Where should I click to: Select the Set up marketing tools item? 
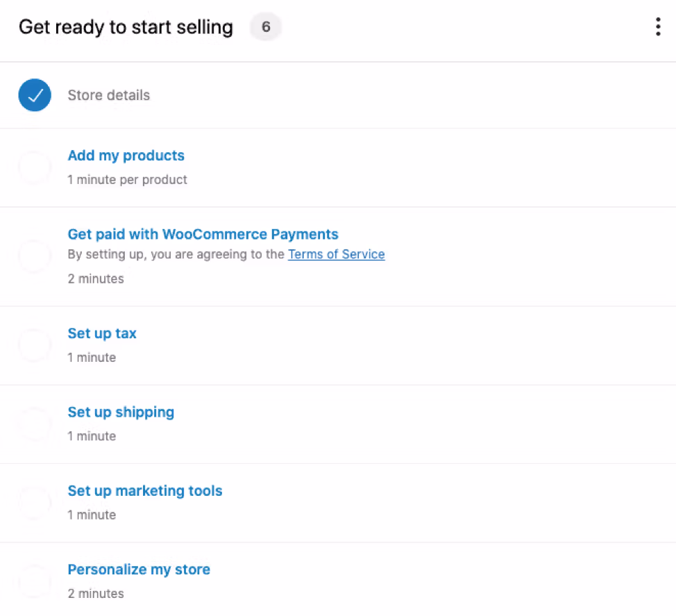pyautogui.click(x=144, y=490)
